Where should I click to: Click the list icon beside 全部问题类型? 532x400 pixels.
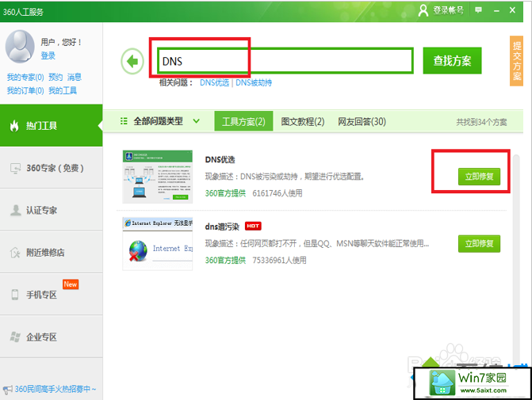(x=124, y=121)
